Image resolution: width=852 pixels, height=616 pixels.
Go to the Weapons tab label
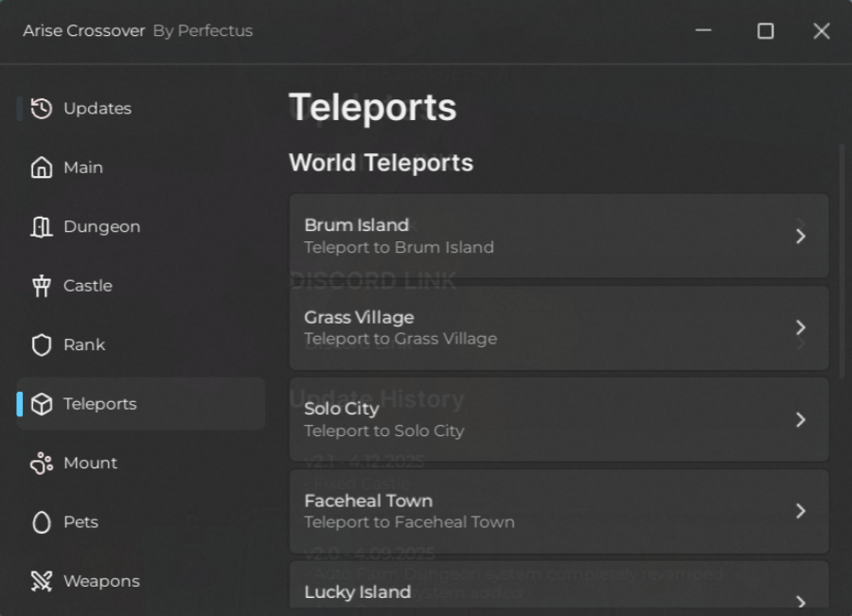(101, 581)
